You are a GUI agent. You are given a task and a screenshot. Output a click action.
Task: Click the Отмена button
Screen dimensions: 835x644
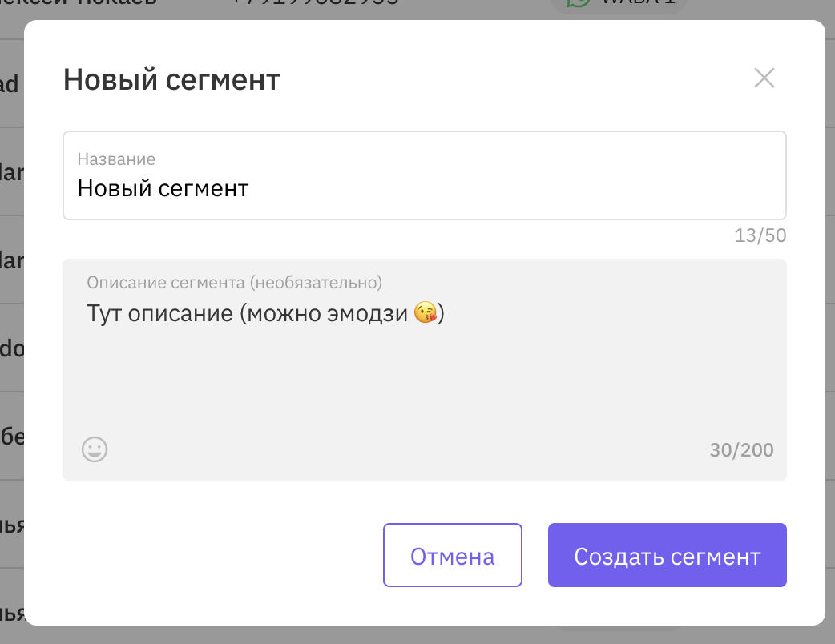click(x=452, y=555)
